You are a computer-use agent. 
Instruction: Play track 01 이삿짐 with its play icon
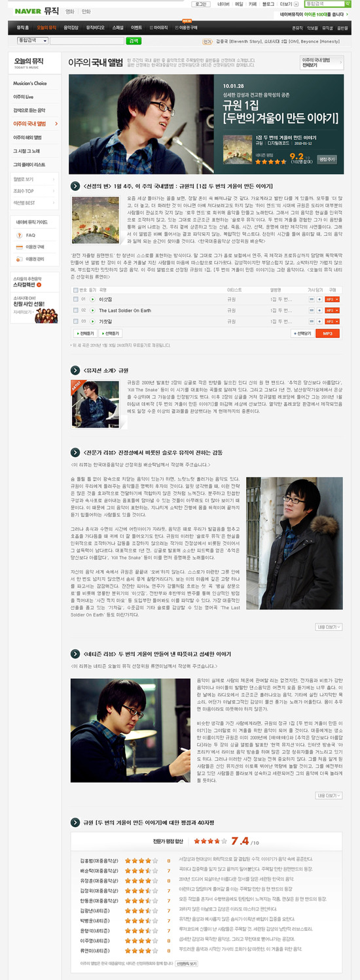pos(92,299)
